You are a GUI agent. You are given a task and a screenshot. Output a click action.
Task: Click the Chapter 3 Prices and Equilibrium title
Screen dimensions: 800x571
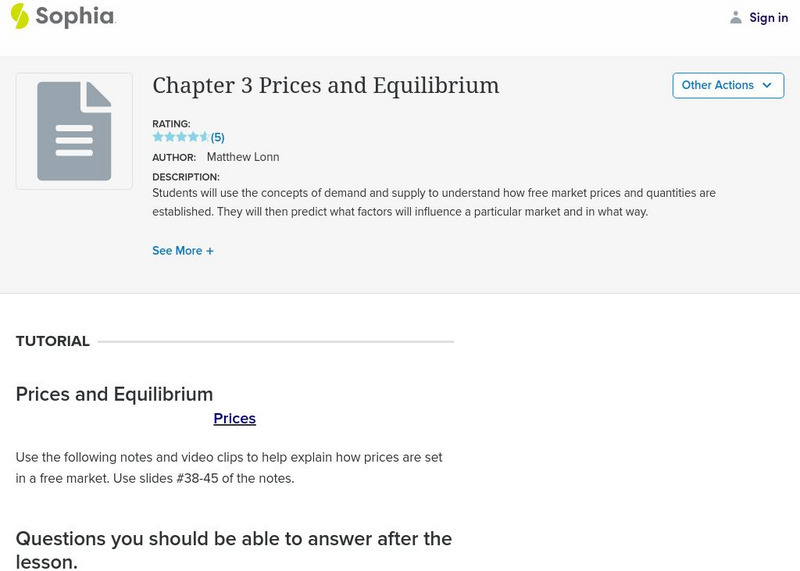tap(325, 86)
